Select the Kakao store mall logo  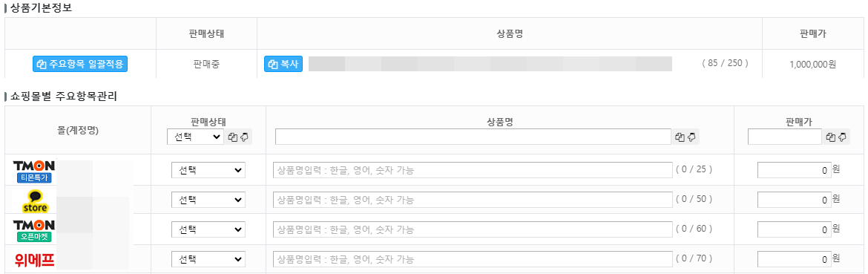pos(34,200)
